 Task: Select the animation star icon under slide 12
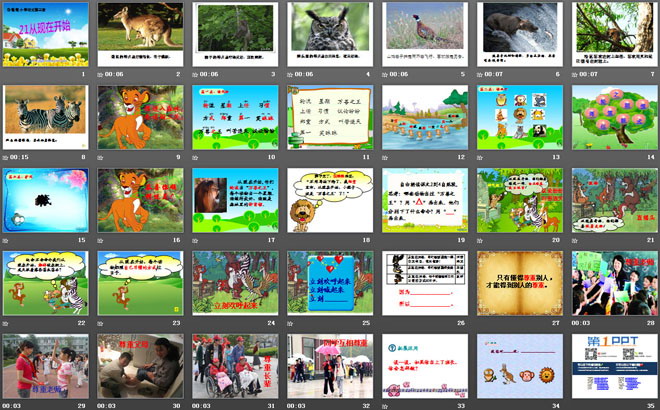tap(386, 157)
